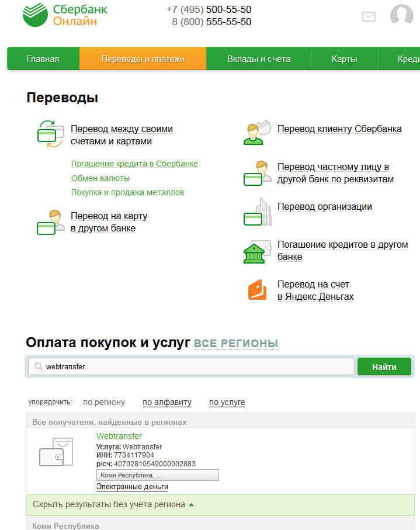Click the Yandex Money wallet icon

pyautogui.click(x=256, y=290)
